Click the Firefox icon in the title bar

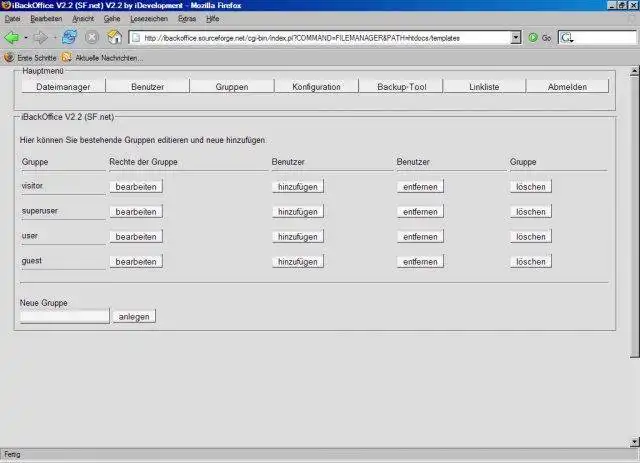[6, 5]
